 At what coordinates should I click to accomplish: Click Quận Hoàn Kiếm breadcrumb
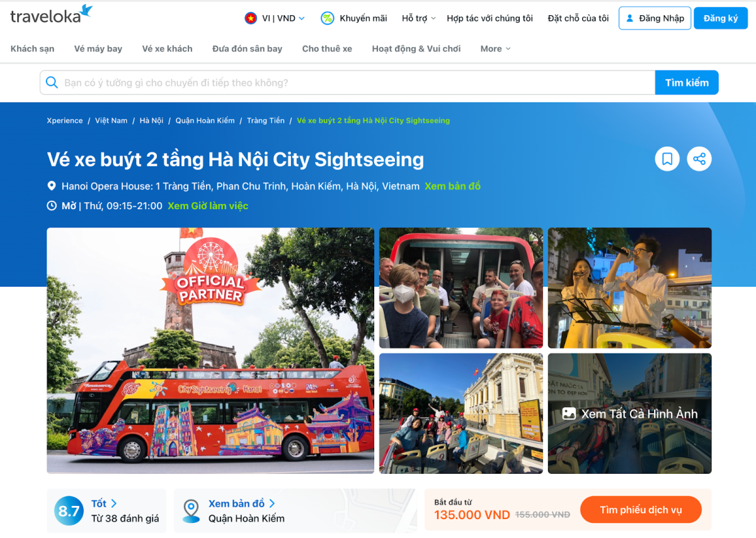point(205,120)
